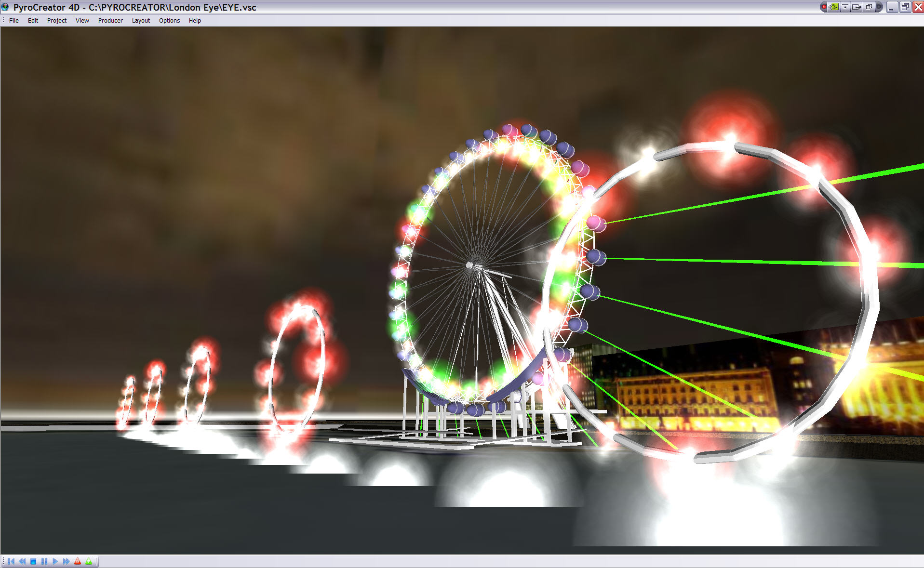924x568 pixels.
Task: Fast-forward the simulation
Action: click(66, 561)
